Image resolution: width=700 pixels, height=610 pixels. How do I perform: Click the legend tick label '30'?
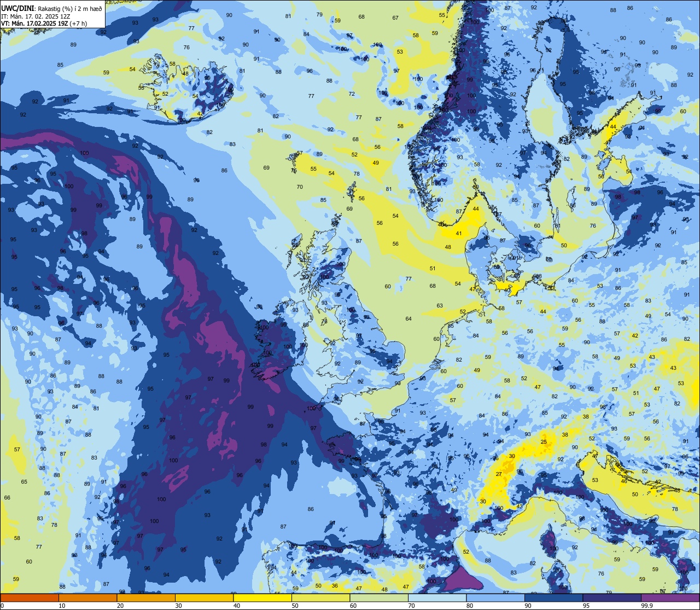click(x=178, y=606)
